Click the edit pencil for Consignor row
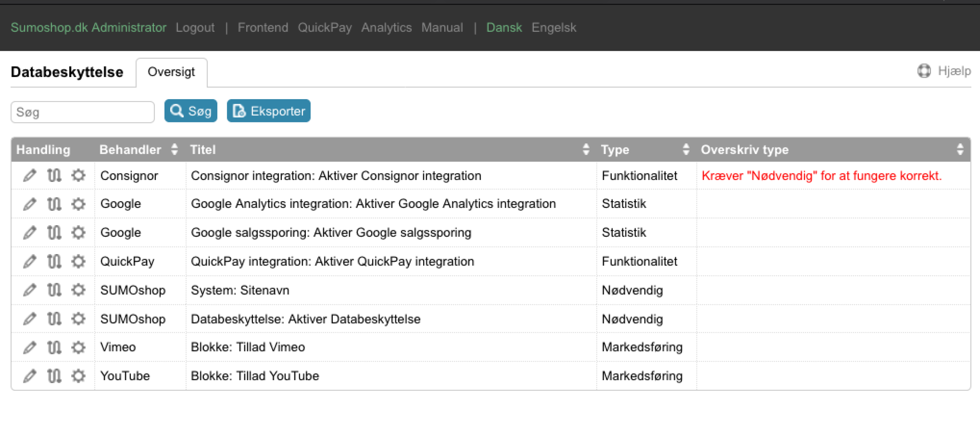980x436 pixels. pos(30,176)
